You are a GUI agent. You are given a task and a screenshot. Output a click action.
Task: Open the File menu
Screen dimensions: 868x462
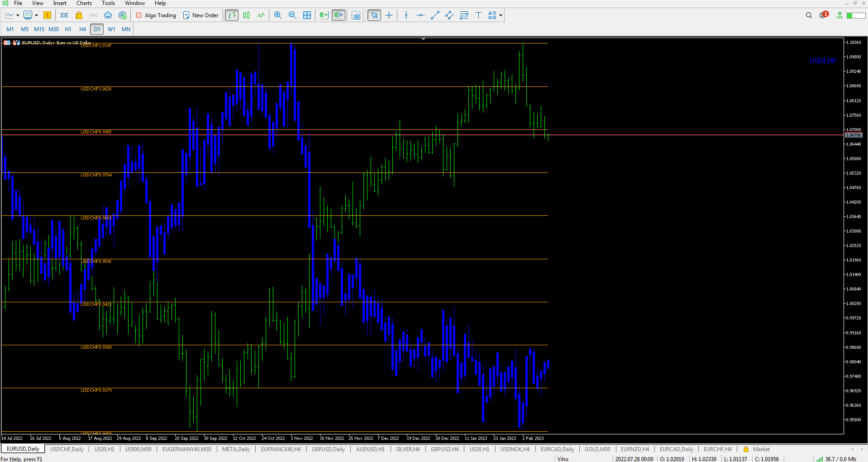(x=18, y=3)
